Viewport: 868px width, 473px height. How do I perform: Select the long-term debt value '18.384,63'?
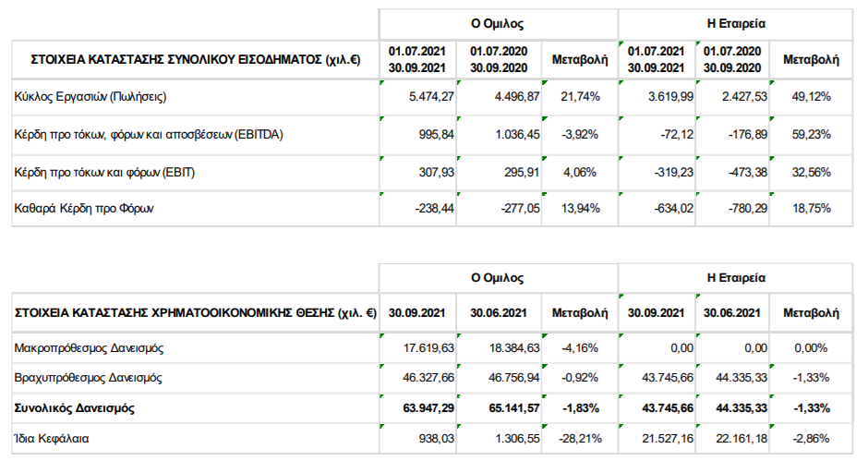coord(515,348)
